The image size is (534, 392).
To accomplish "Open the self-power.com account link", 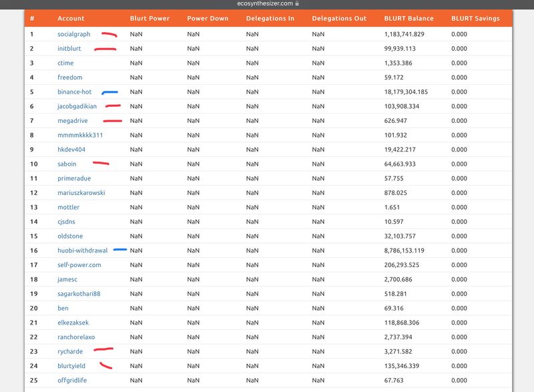I will (79, 265).
